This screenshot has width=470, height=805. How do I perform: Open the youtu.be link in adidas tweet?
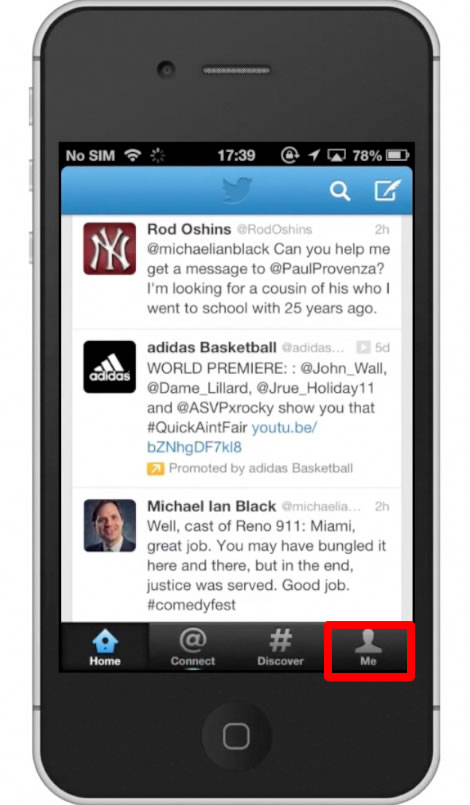pyautogui.click(x=232, y=437)
